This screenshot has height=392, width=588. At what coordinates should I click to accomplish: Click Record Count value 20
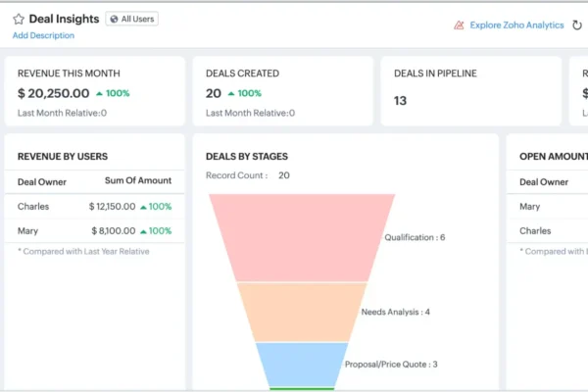point(284,175)
